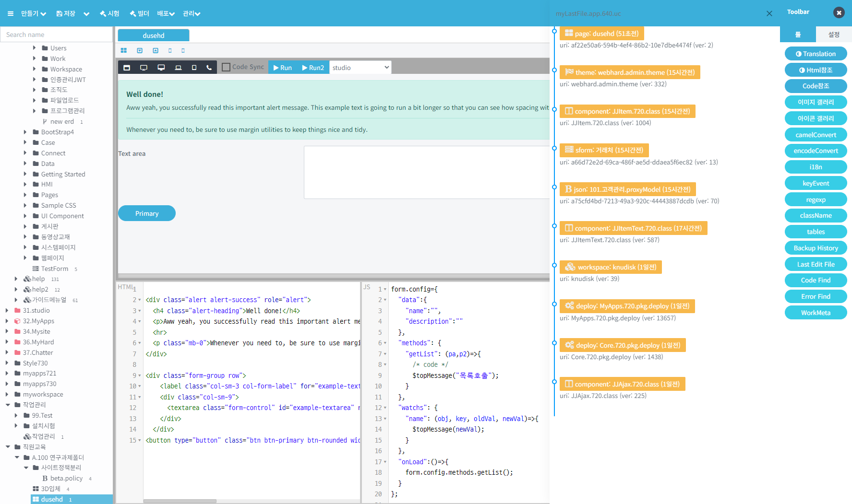Expand the BootStrap4 folder
Viewport: 852px width, 504px height.
tap(25, 132)
